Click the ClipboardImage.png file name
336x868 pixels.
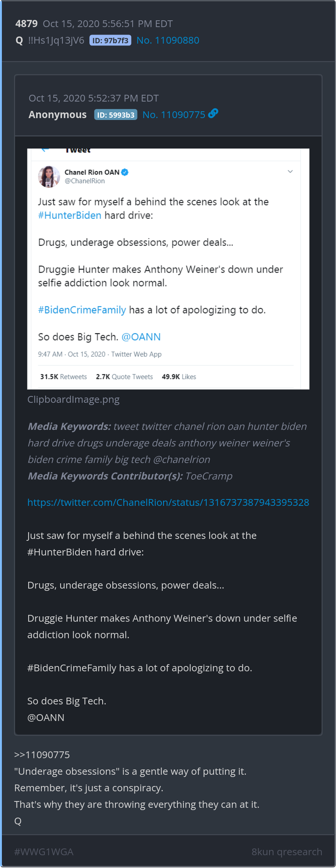pos(73,399)
